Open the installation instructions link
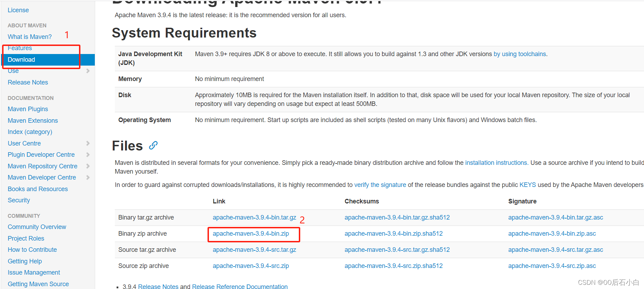This screenshot has height=289, width=644. (x=496, y=163)
